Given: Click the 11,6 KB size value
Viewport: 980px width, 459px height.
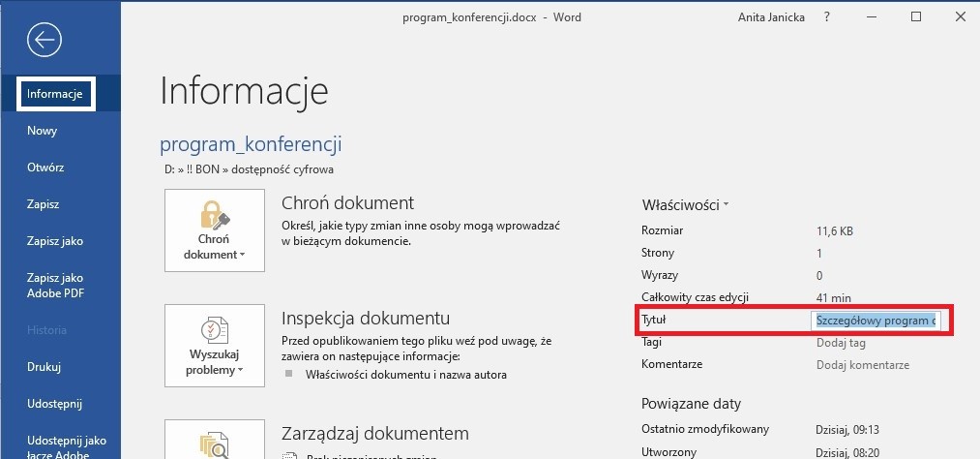Looking at the screenshot, I should click(x=834, y=231).
